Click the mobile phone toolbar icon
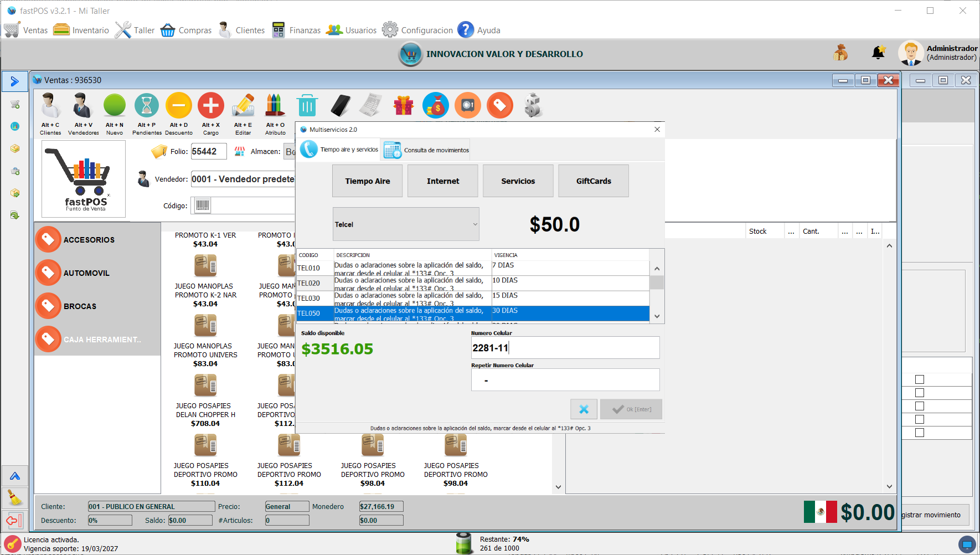Image resolution: width=980 pixels, height=555 pixels. click(x=340, y=106)
